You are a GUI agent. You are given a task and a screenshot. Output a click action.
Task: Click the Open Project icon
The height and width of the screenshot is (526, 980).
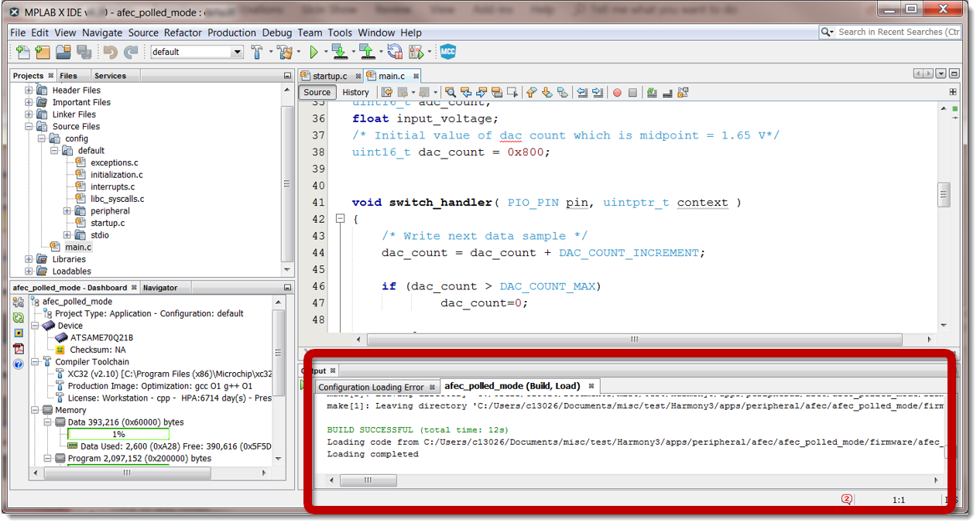tap(63, 52)
